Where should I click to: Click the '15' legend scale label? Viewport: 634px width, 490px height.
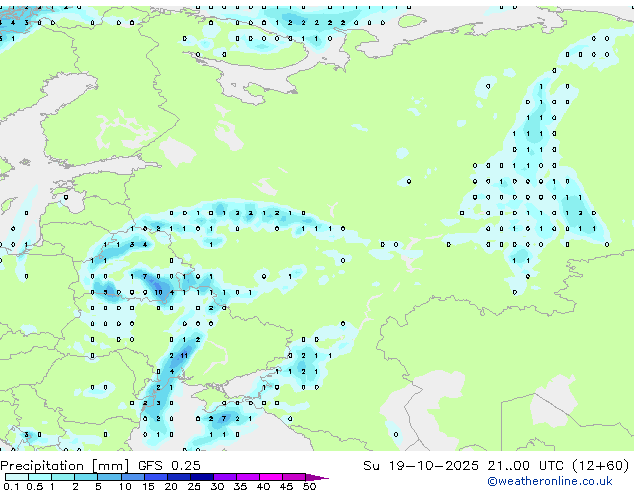(x=148, y=486)
